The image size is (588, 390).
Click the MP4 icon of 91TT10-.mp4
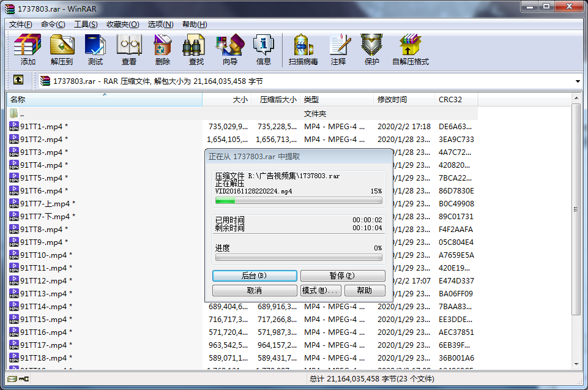pos(14,255)
